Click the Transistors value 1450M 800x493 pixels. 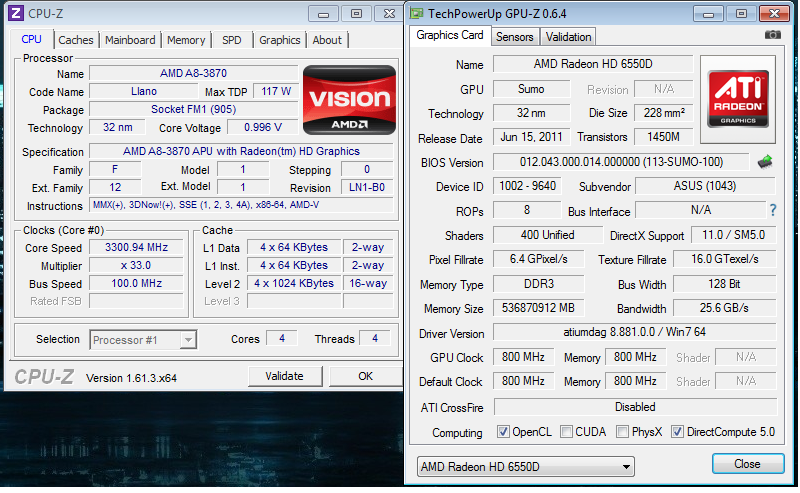tap(663, 137)
